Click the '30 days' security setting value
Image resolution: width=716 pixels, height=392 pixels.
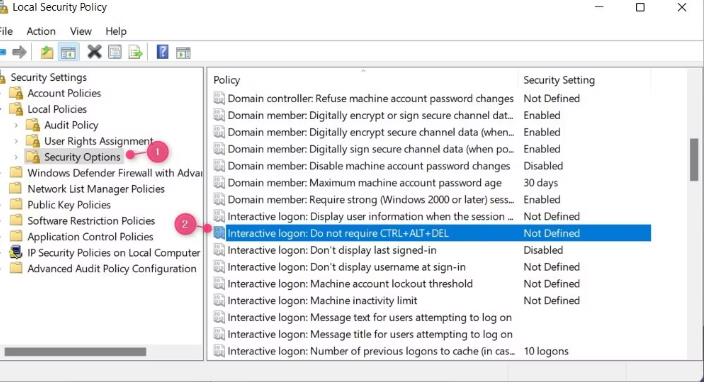[540, 183]
